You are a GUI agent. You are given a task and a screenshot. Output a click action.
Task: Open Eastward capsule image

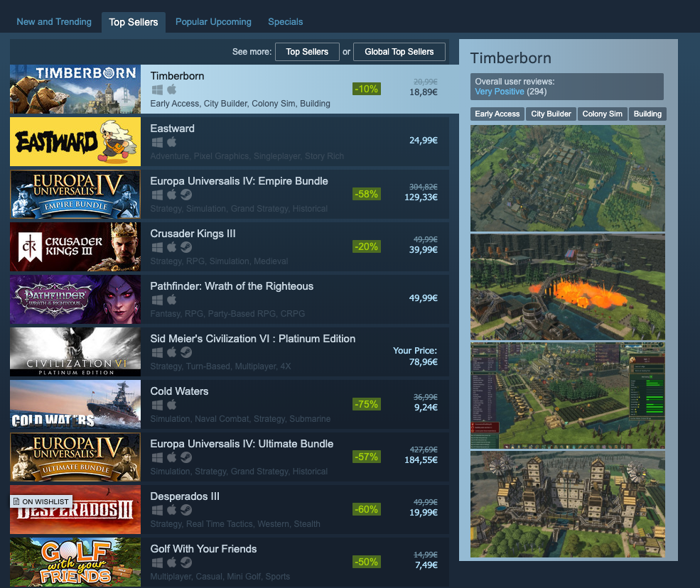coord(75,142)
